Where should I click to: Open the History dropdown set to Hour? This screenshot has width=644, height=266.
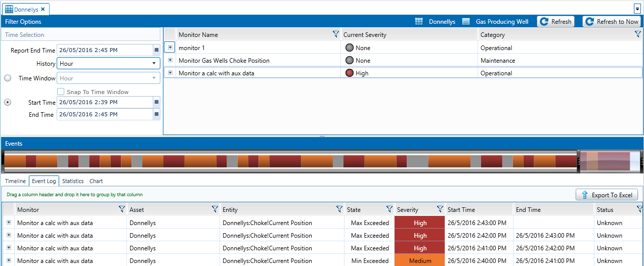pyautogui.click(x=108, y=64)
